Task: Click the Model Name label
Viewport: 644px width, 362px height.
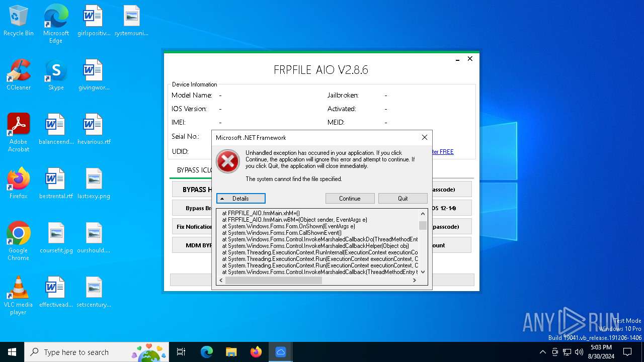Action: point(192,95)
